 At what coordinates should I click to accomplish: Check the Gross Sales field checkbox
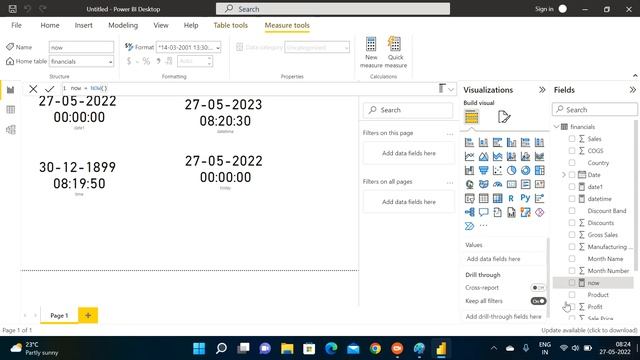[572, 235]
